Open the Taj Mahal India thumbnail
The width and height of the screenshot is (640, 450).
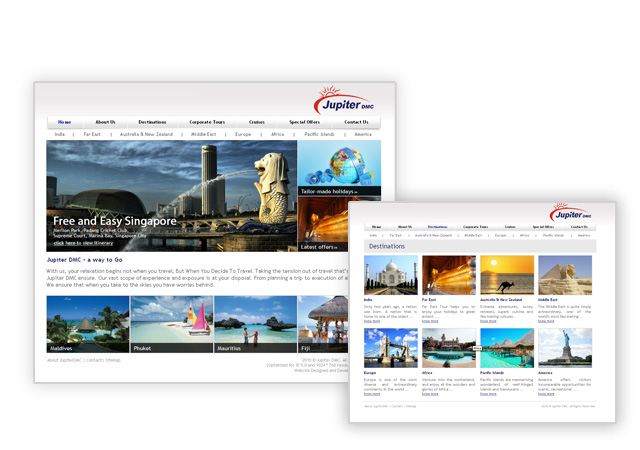tap(391, 275)
